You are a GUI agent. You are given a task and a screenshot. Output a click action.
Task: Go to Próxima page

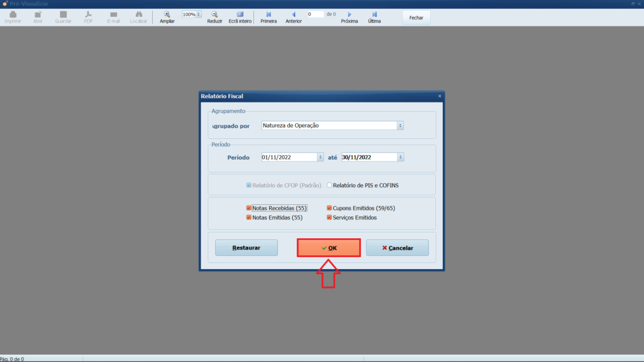coord(350,14)
